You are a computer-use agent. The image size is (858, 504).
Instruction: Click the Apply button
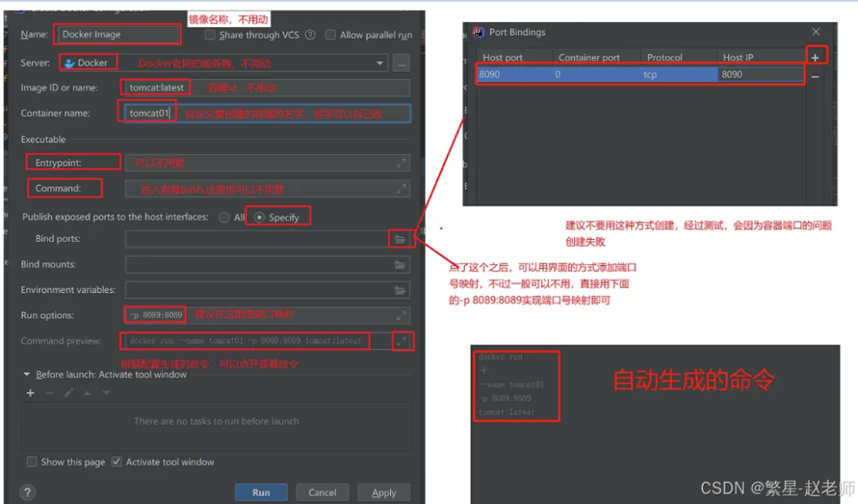click(384, 493)
